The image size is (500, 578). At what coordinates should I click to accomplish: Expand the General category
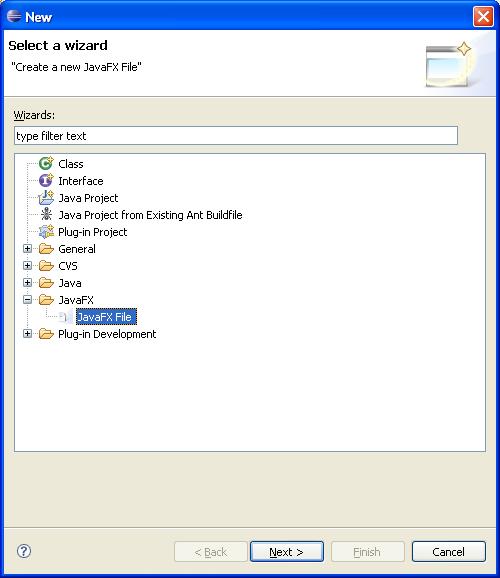pyautogui.click(x=27, y=248)
